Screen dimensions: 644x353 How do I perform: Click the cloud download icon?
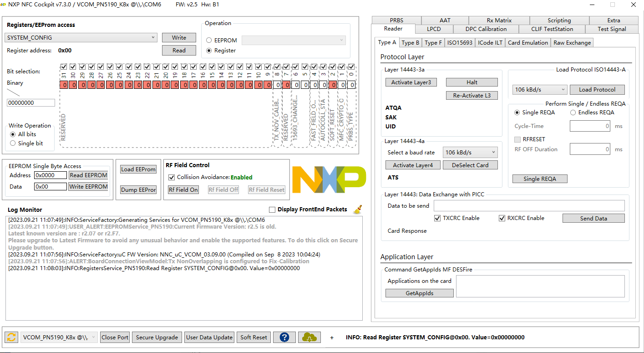309,337
